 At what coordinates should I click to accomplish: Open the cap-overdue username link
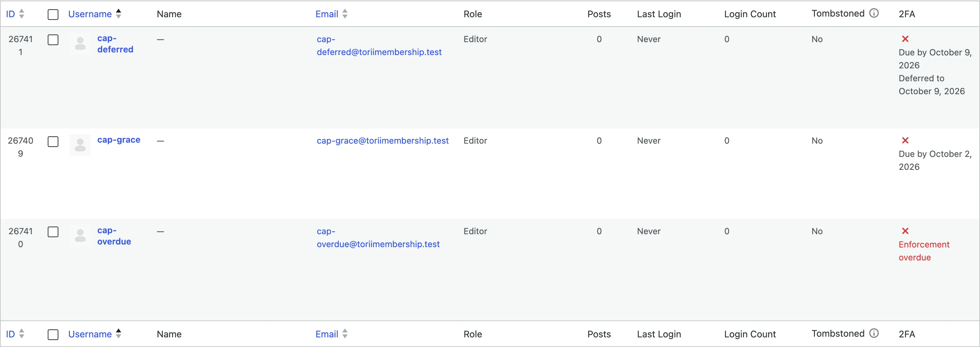coord(114,236)
